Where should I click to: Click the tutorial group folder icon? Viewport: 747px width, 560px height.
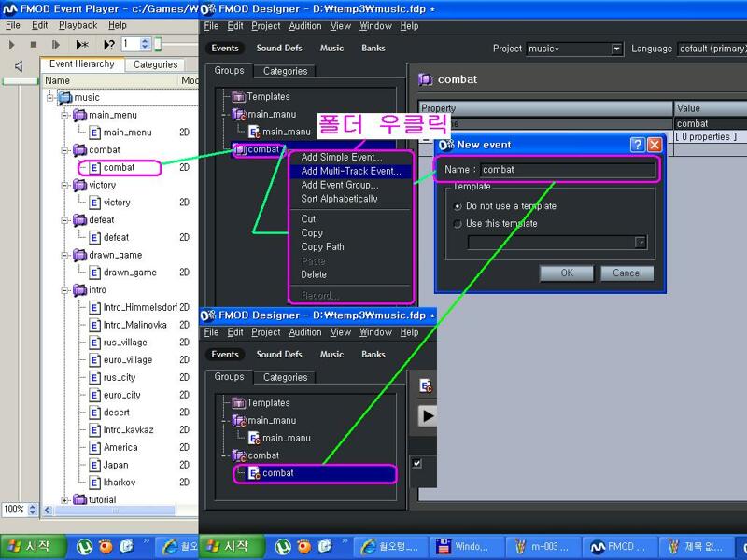point(79,499)
